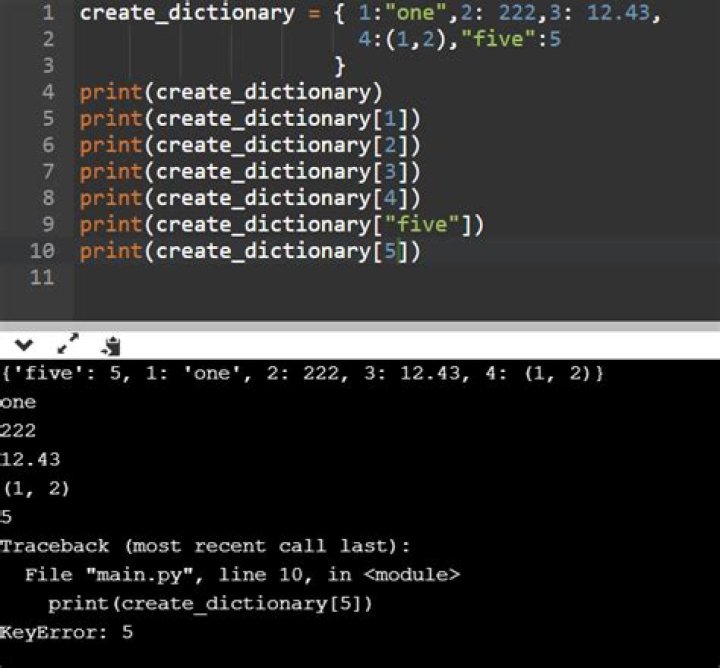
Task: Place cursor in print(create_dictionary[3]) line
Action: 250,172
